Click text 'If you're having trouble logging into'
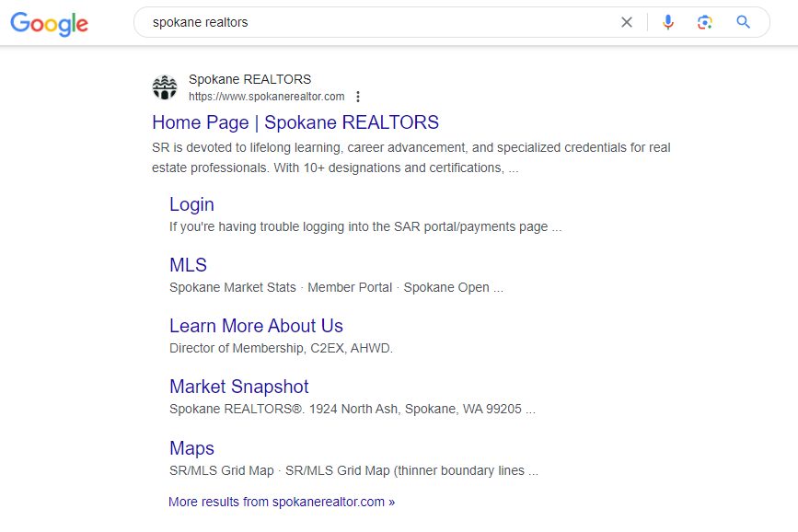 point(271,226)
